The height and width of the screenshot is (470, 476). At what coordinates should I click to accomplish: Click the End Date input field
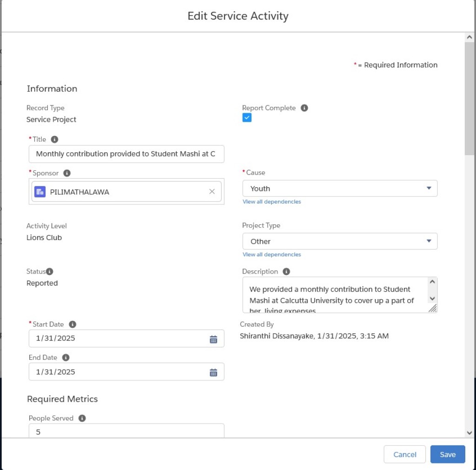[x=126, y=372]
